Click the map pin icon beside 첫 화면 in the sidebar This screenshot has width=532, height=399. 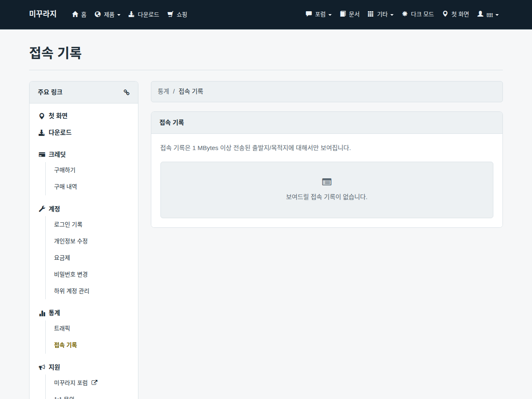tap(42, 116)
